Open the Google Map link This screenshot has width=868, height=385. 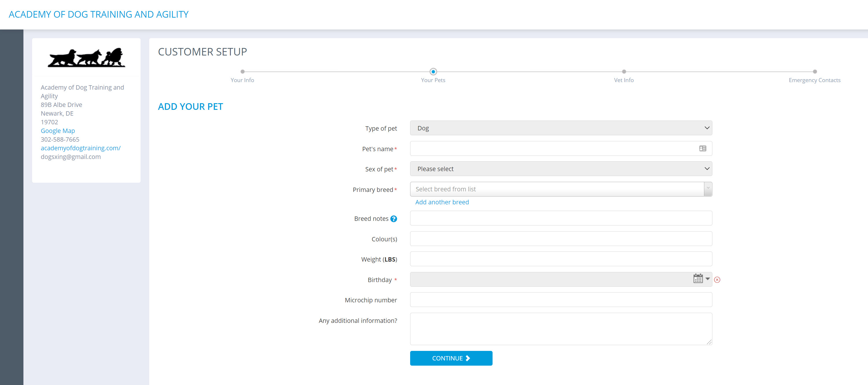58,131
